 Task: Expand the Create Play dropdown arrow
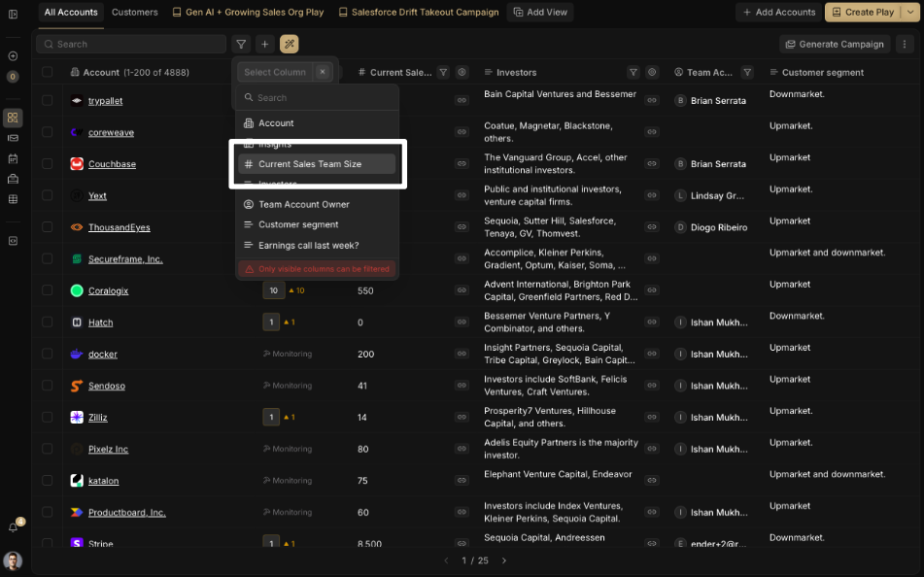coord(910,13)
